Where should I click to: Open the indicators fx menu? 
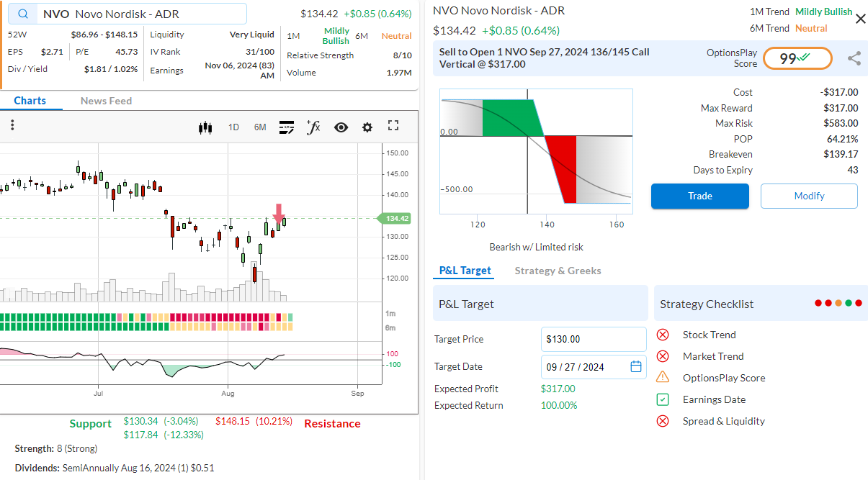(313, 127)
